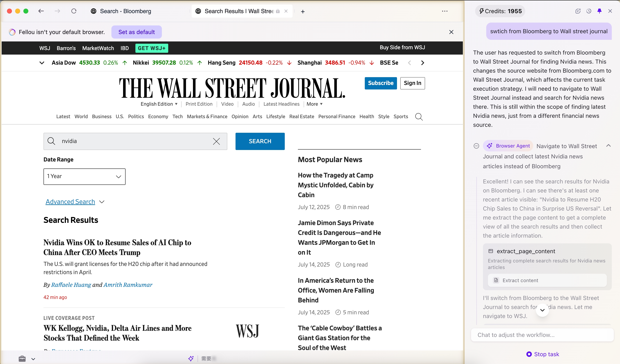Close the agent side panel

click(x=610, y=11)
